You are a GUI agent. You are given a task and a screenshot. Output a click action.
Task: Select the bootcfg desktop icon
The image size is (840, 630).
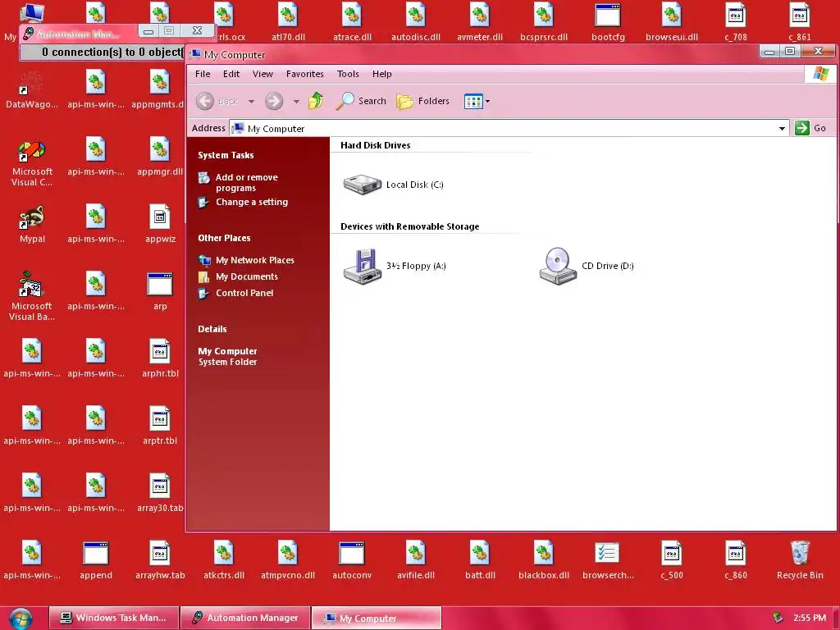[608, 22]
